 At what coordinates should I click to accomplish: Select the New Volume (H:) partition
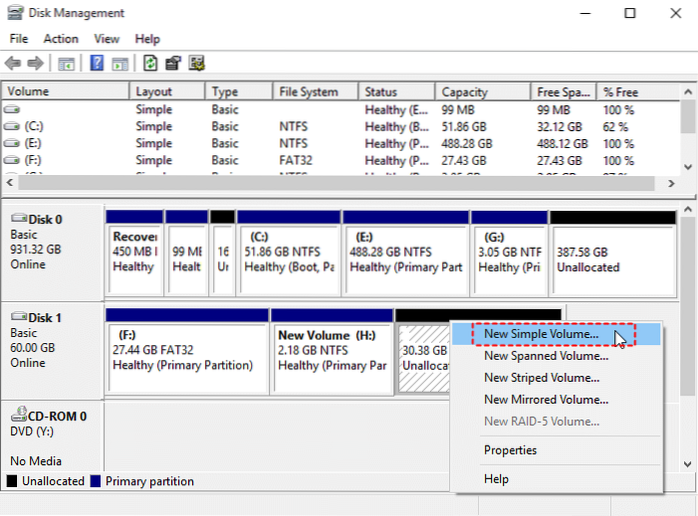coord(332,351)
